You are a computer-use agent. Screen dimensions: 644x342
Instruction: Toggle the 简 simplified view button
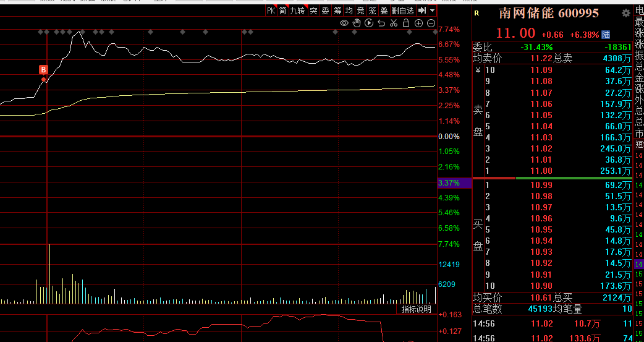pyautogui.click(x=283, y=11)
